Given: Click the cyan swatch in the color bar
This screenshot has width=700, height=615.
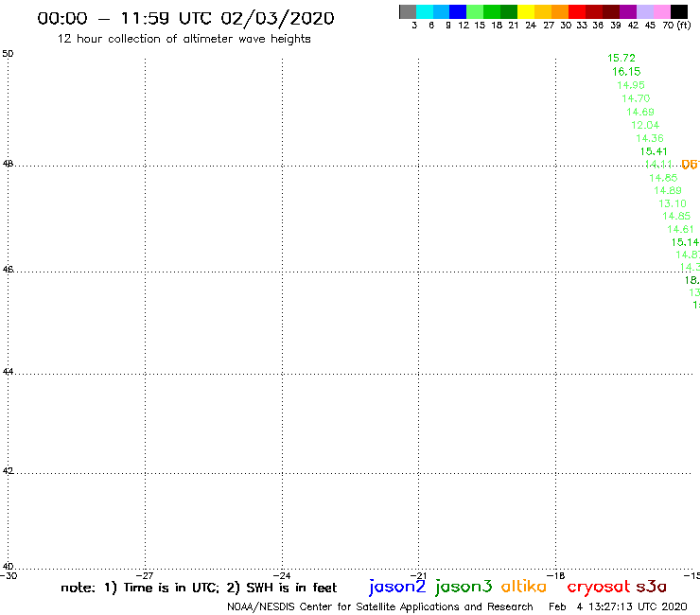Looking at the screenshot, I should [x=425, y=11].
